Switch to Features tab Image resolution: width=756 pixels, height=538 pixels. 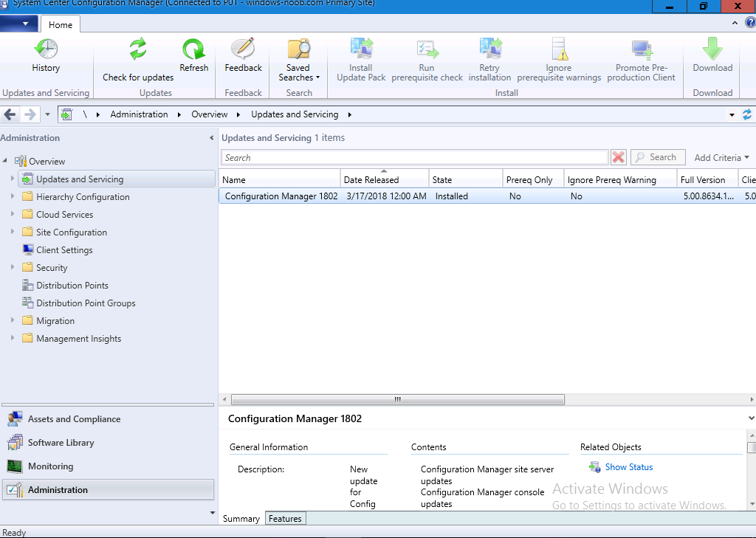click(x=285, y=519)
